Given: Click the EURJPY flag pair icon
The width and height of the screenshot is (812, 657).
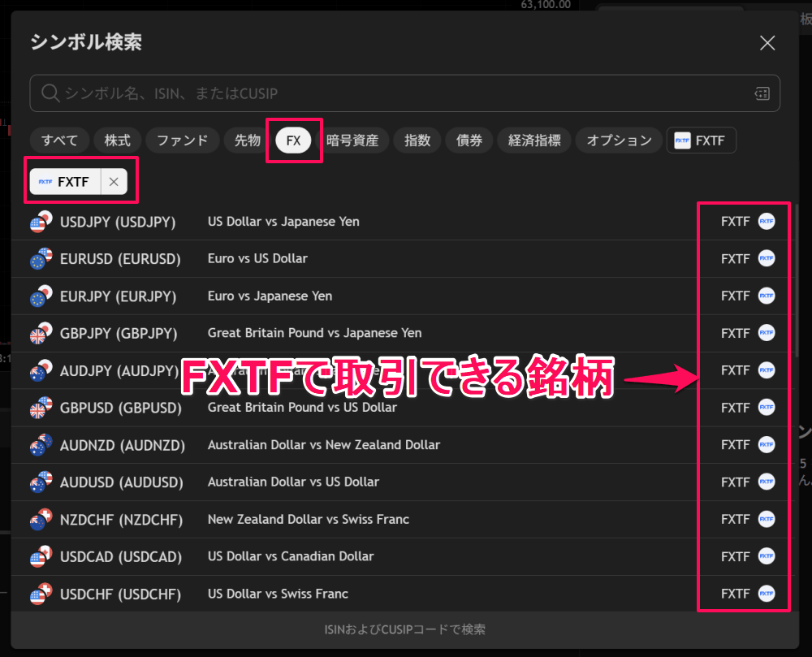Looking at the screenshot, I should 41,296.
